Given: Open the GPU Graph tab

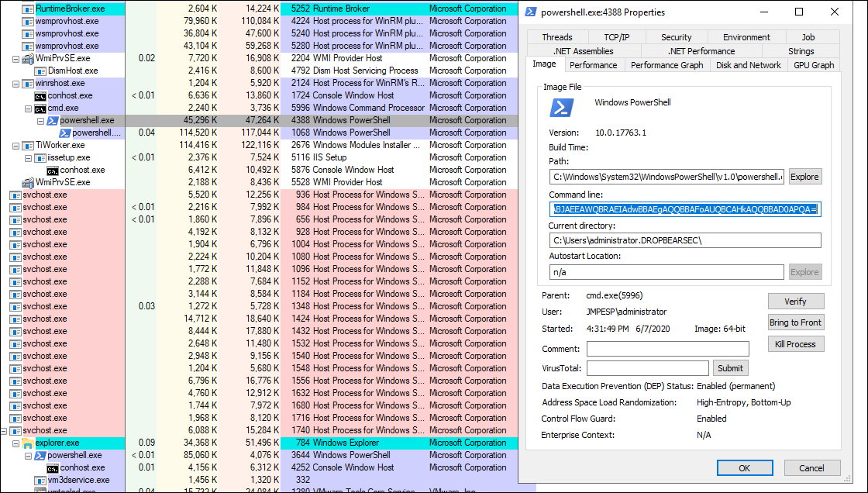Looking at the screenshot, I should tap(814, 65).
